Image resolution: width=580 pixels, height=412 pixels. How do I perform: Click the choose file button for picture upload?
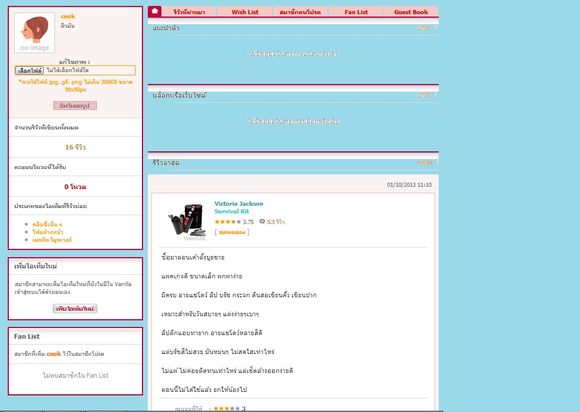tap(29, 70)
